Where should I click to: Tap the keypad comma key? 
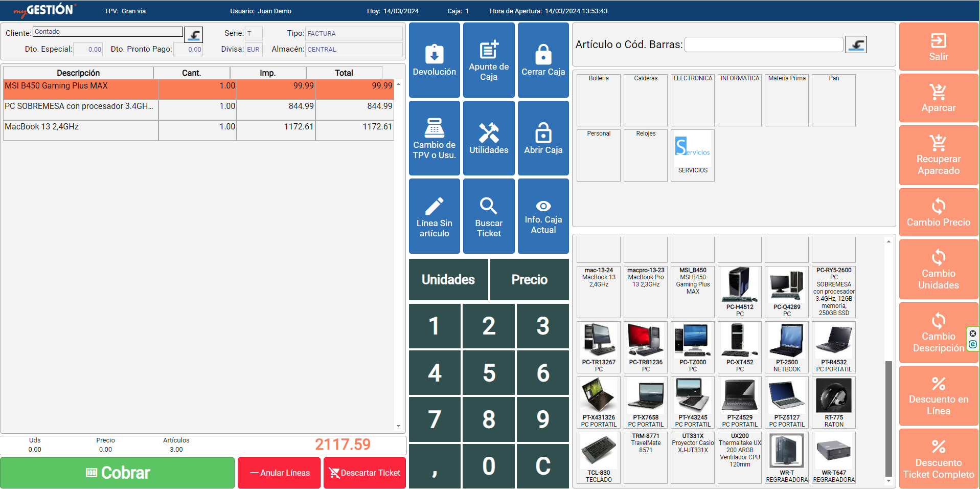tap(435, 465)
